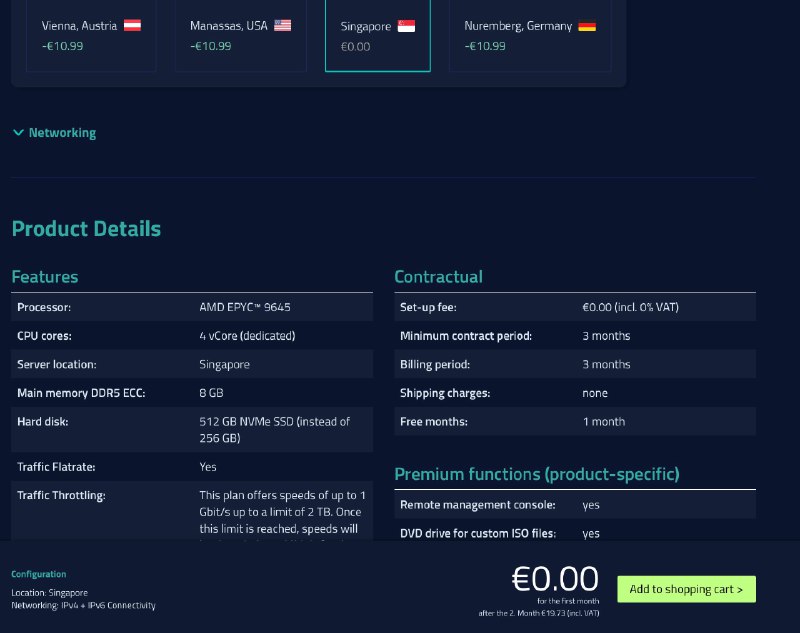Click the Austrian flag icon
This screenshot has width=800, height=633.
pyautogui.click(x=132, y=25)
